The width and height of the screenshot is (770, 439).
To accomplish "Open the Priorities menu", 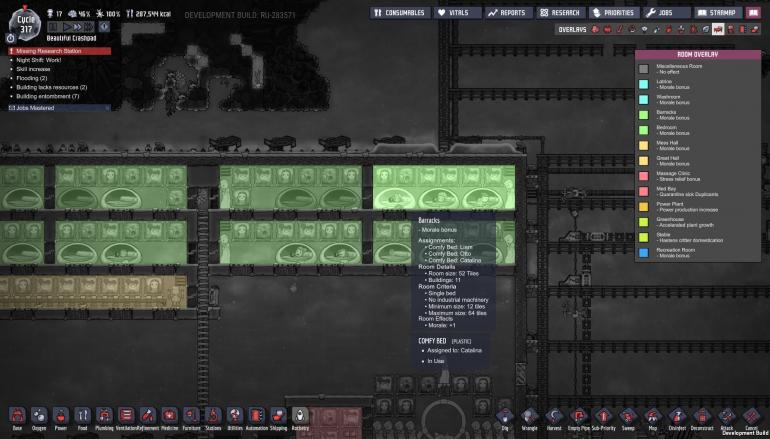I will pyautogui.click(x=614, y=13).
